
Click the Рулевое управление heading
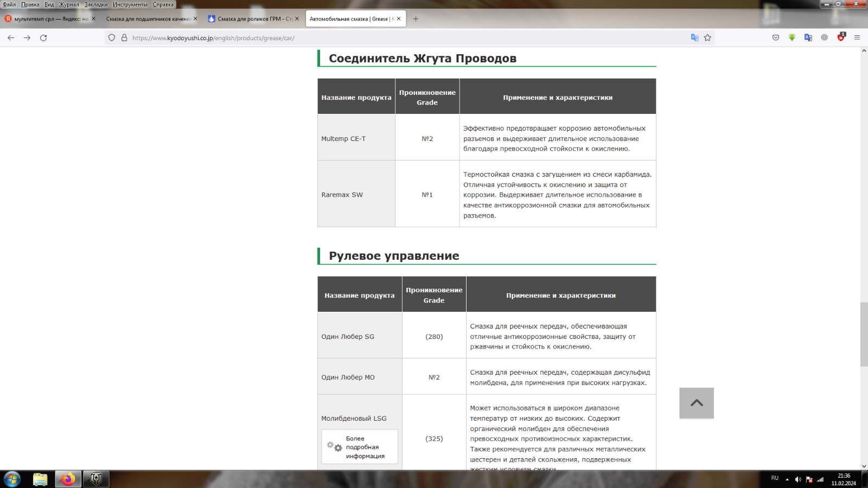click(394, 256)
